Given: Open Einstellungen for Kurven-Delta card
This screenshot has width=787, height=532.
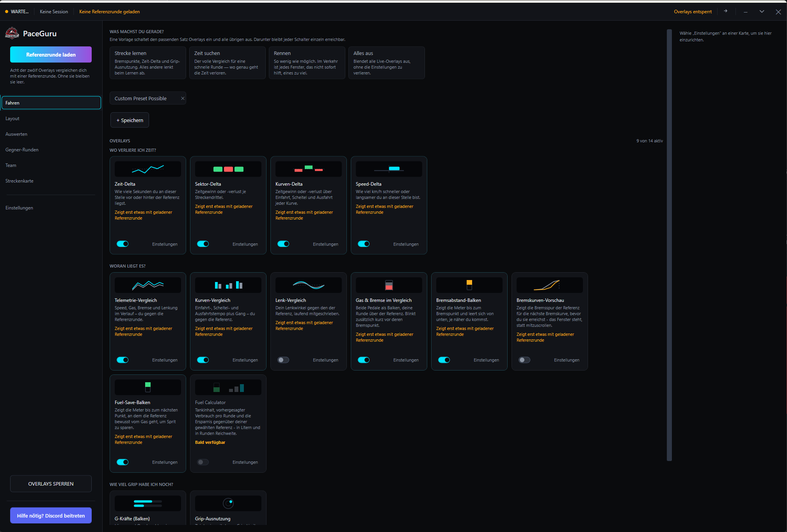Looking at the screenshot, I should click(x=325, y=244).
